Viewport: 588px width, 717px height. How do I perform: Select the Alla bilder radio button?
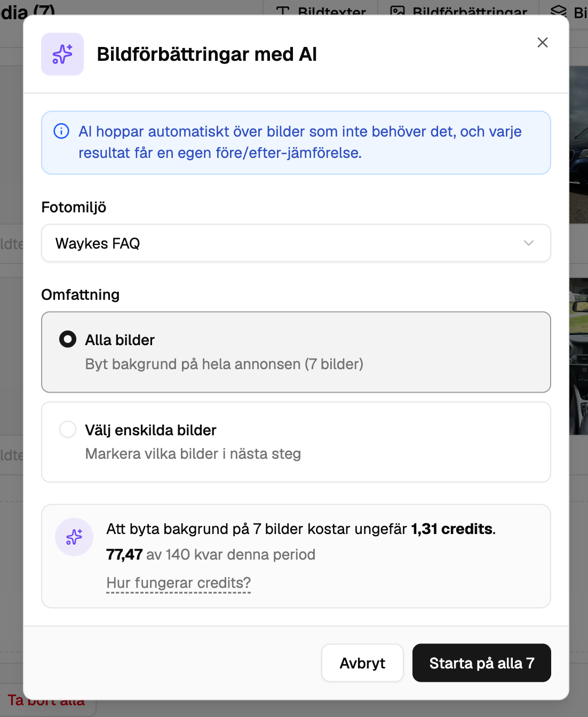pyautogui.click(x=68, y=339)
